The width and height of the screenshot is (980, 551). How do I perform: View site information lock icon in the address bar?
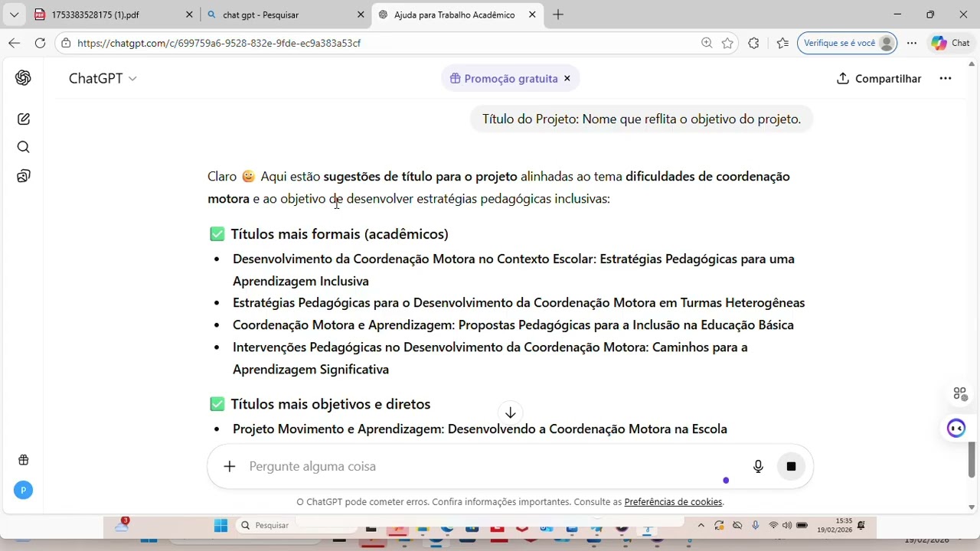tap(67, 43)
